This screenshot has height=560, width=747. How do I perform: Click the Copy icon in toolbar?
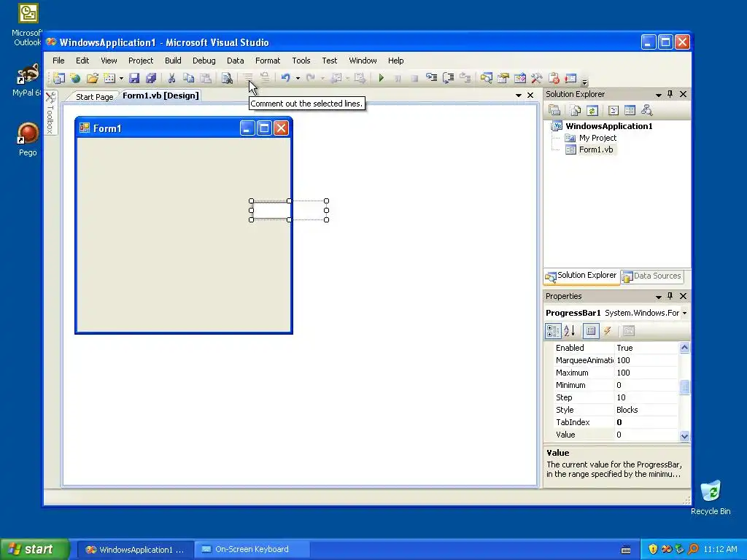189,78
